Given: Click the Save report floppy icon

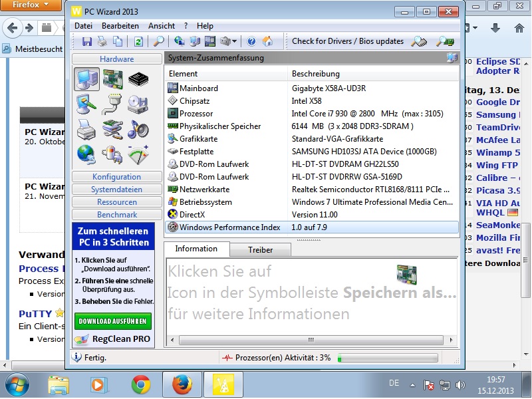Looking at the screenshot, I should click(x=87, y=41).
